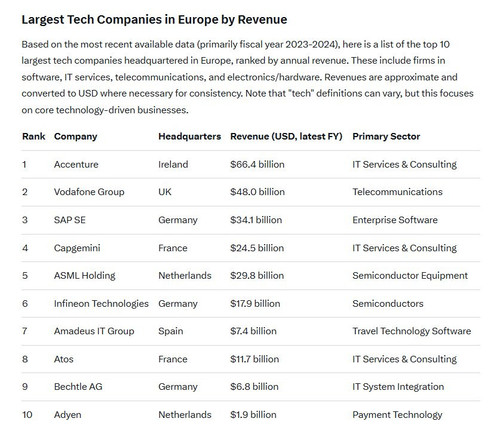This screenshot has height=432, width=500.
Task: Select the $66.4 billion revenue value
Action: (x=257, y=164)
